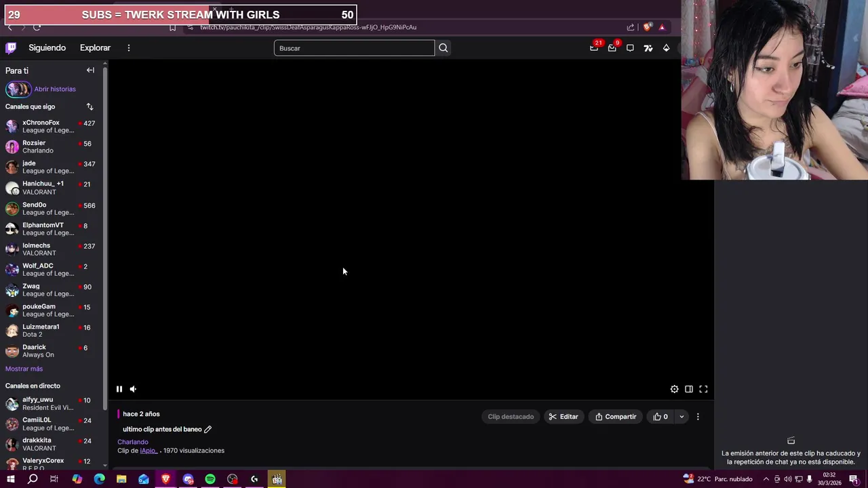Open Task View on taskbar

[54, 479]
